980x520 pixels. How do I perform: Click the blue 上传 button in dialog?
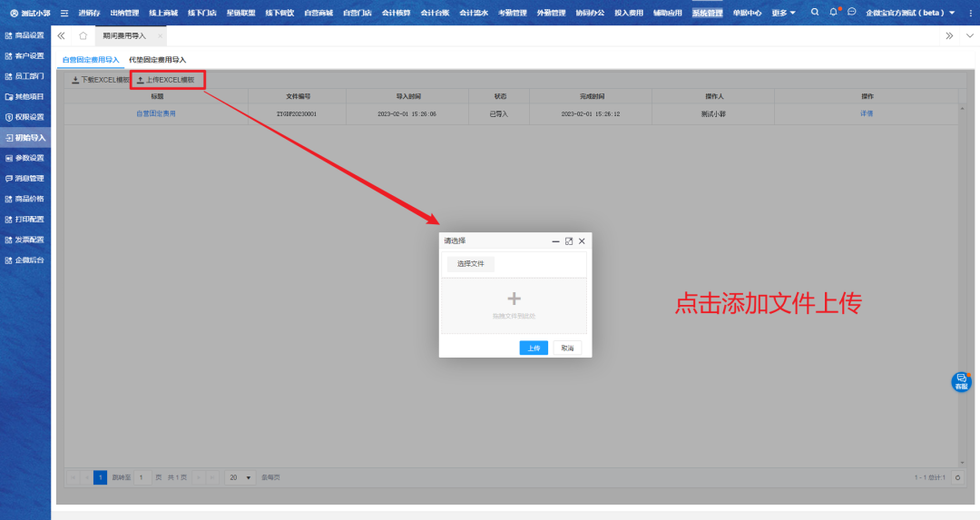tap(534, 348)
